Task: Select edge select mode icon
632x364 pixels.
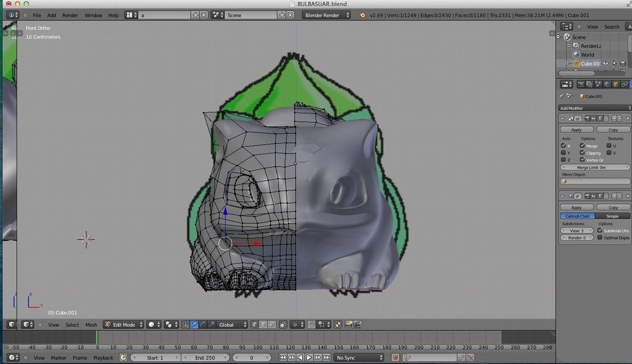Action: point(263,325)
